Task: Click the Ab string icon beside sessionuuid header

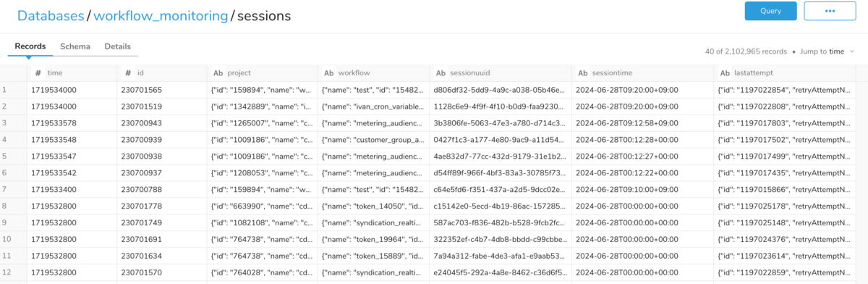Action: (x=440, y=73)
